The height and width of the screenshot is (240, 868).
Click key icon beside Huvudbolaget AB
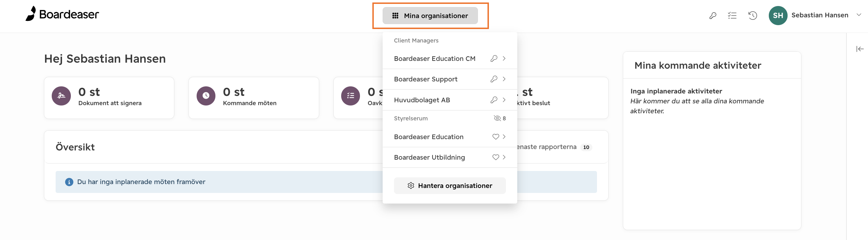coord(494,100)
